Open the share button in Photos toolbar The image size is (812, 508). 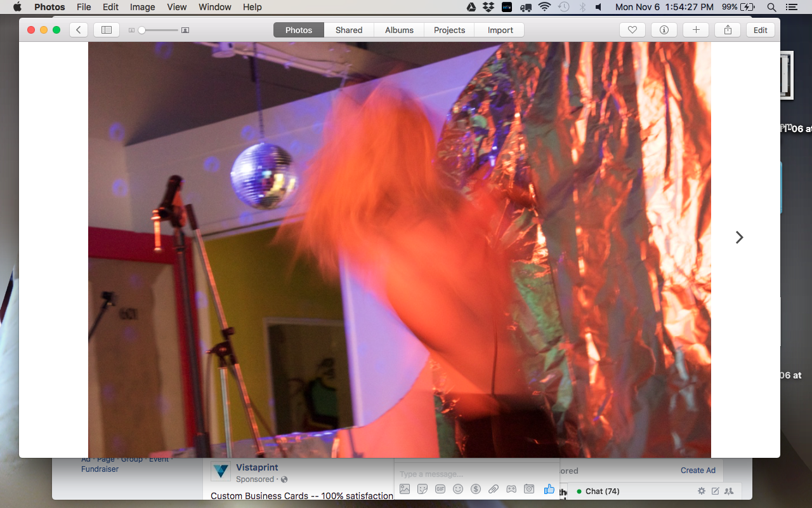pos(728,30)
